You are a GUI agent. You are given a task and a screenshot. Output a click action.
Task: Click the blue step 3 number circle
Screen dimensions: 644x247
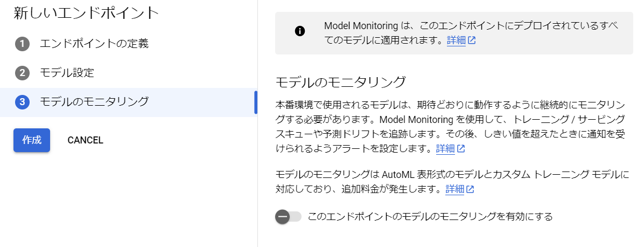tap(22, 102)
